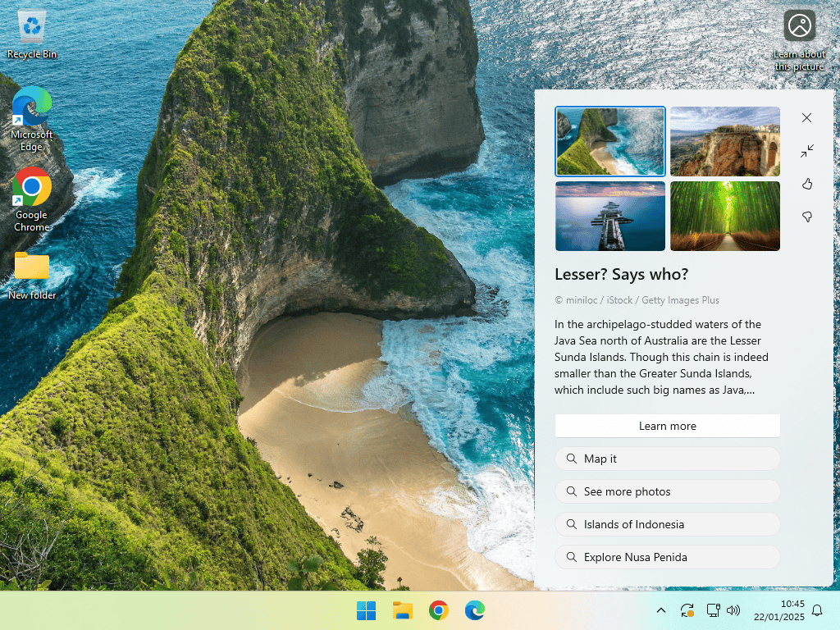Viewport: 840px width, 630px height.
Task: Switch to the cliffside bridge wallpaper thumbnail
Action: (x=724, y=141)
